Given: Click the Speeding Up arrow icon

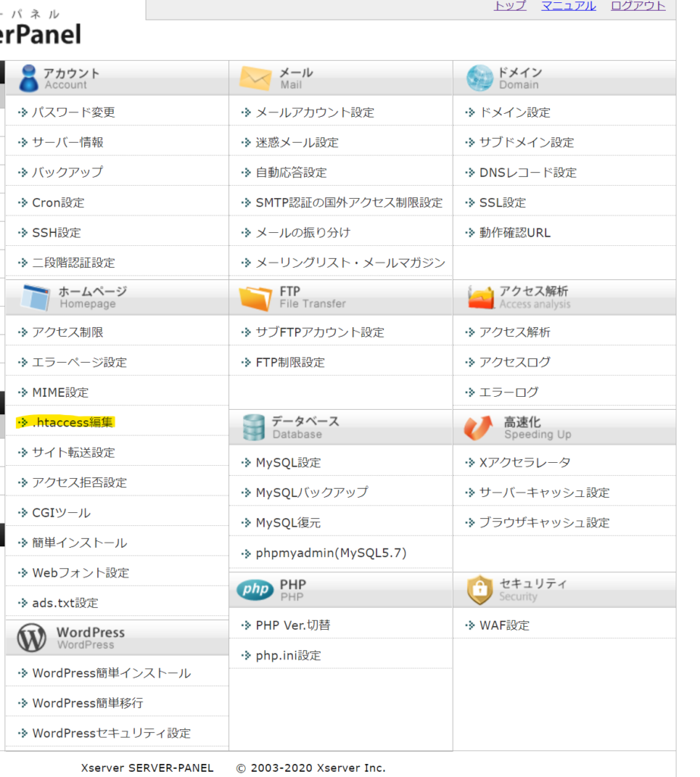Looking at the screenshot, I should (x=479, y=427).
